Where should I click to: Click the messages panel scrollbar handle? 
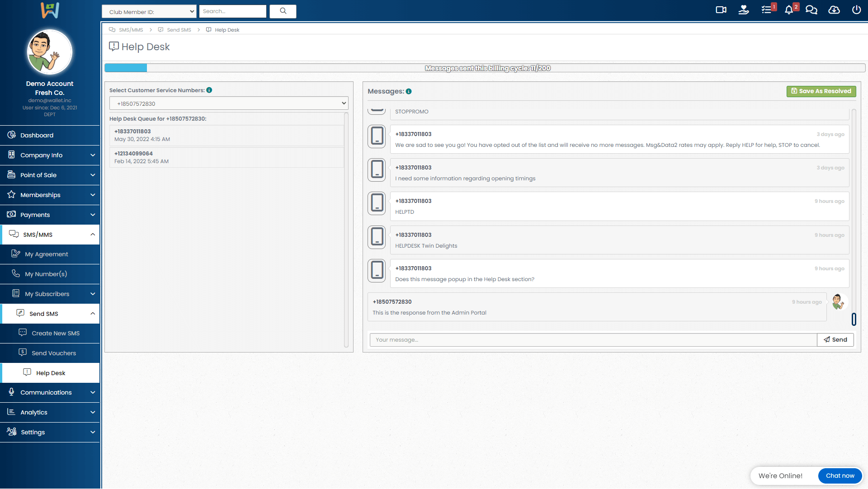click(x=854, y=319)
